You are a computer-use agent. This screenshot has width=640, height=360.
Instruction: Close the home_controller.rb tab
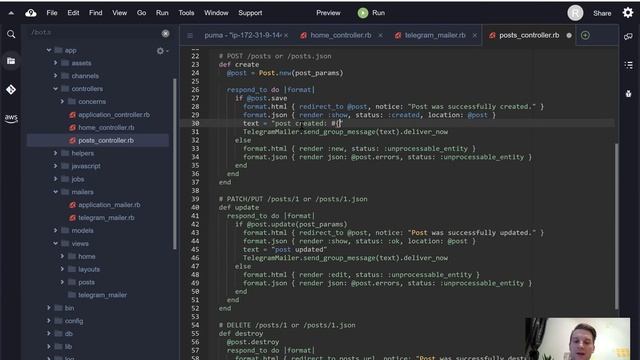380,36
